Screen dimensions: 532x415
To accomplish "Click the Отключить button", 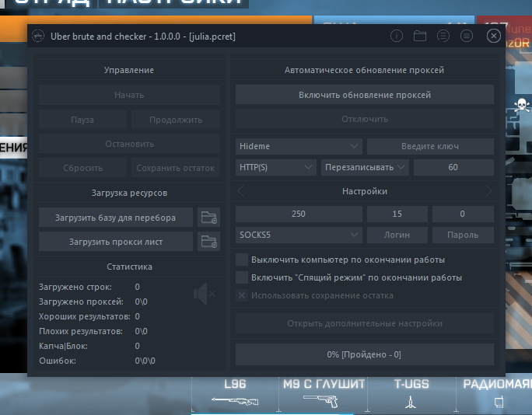I will (x=365, y=119).
